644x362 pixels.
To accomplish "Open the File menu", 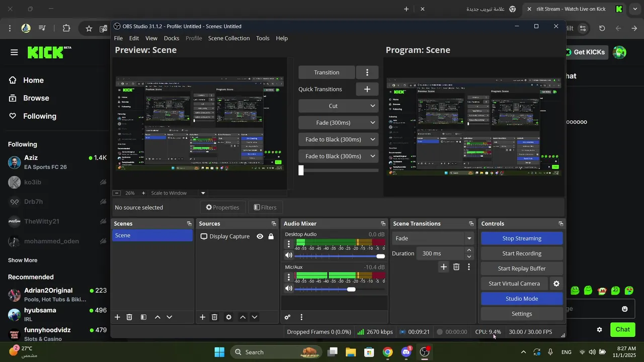I will [118, 38].
